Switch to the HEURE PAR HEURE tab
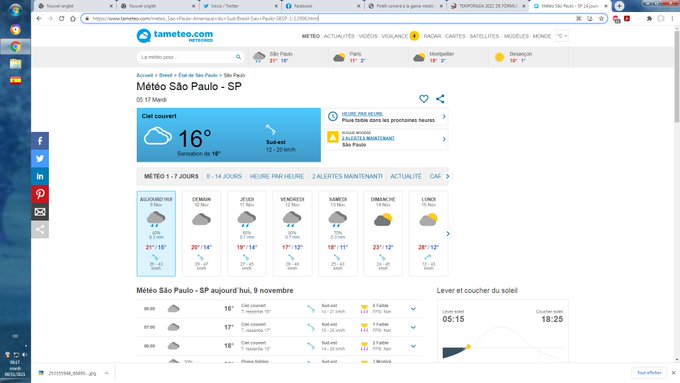The image size is (680, 383). [277, 177]
